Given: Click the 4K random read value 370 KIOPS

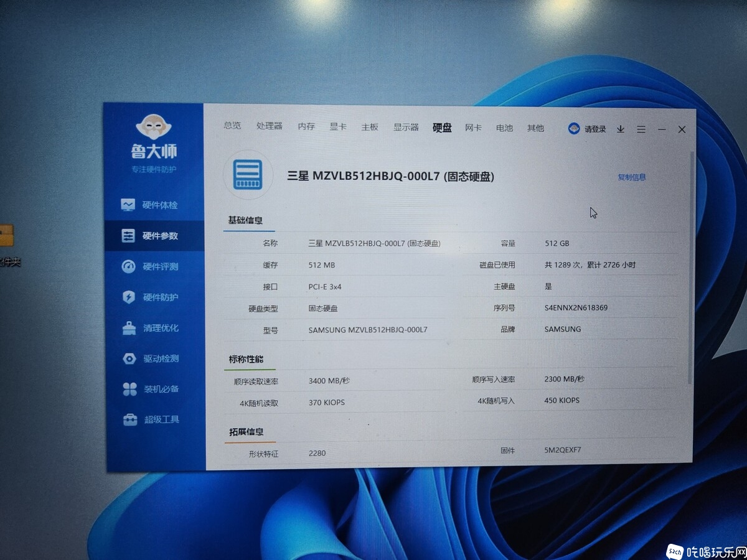Looking at the screenshot, I should tap(327, 403).
